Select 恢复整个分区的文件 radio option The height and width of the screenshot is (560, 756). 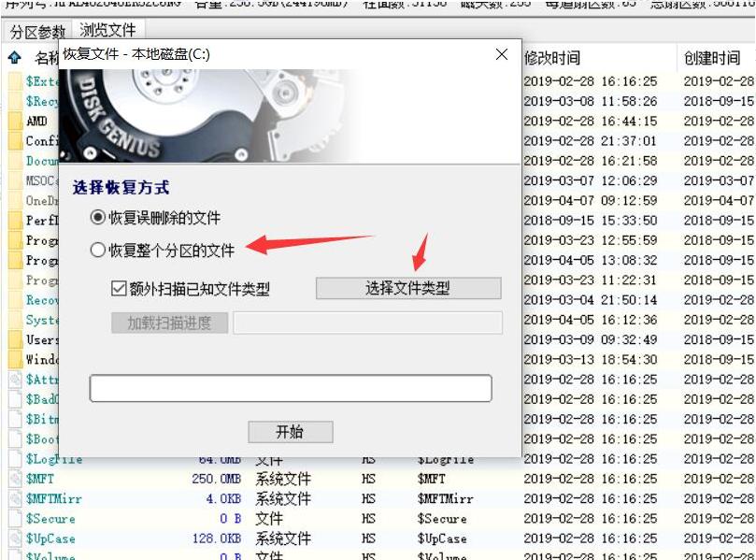tap(162, 250)
